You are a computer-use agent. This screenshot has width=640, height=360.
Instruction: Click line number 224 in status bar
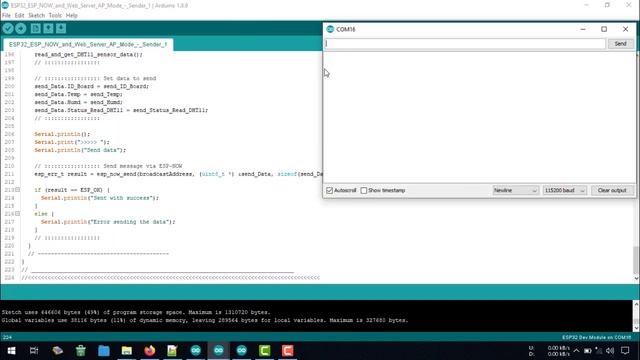pos(7,338)
